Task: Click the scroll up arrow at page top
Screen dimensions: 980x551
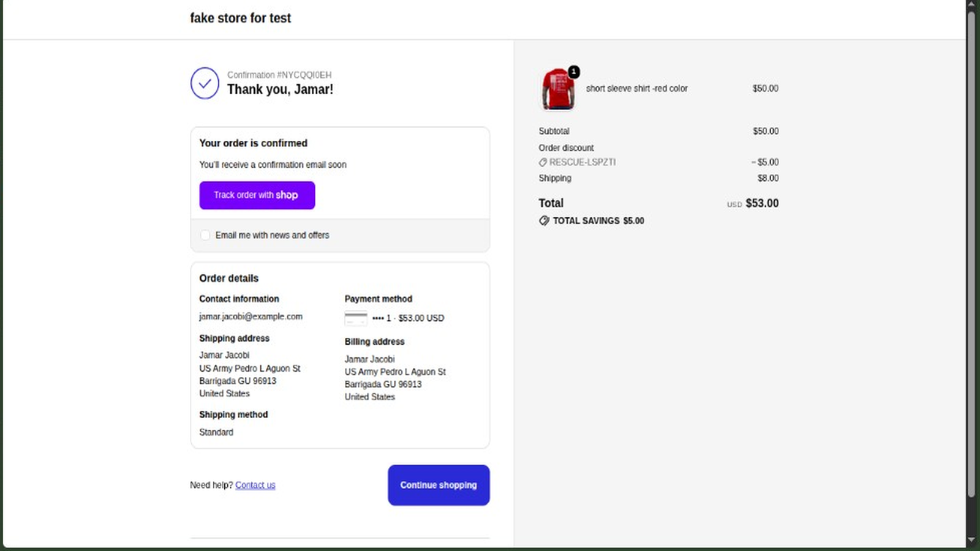Action: point(971,5)
